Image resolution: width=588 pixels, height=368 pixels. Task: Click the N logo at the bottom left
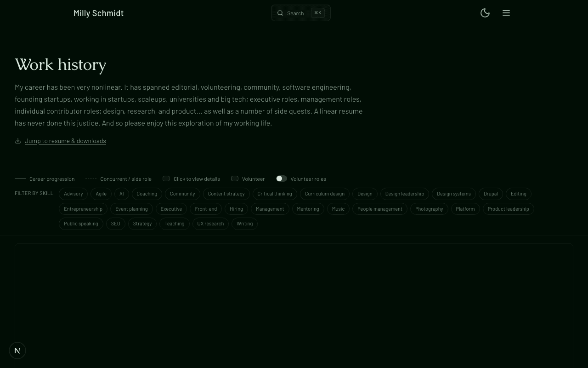pyautogui.click(x=17, y=351)
